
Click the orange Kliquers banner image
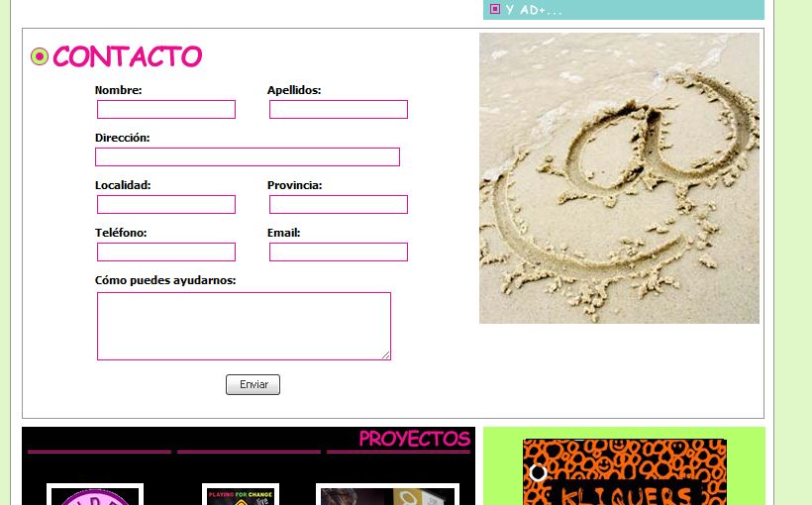coord(625,473)
